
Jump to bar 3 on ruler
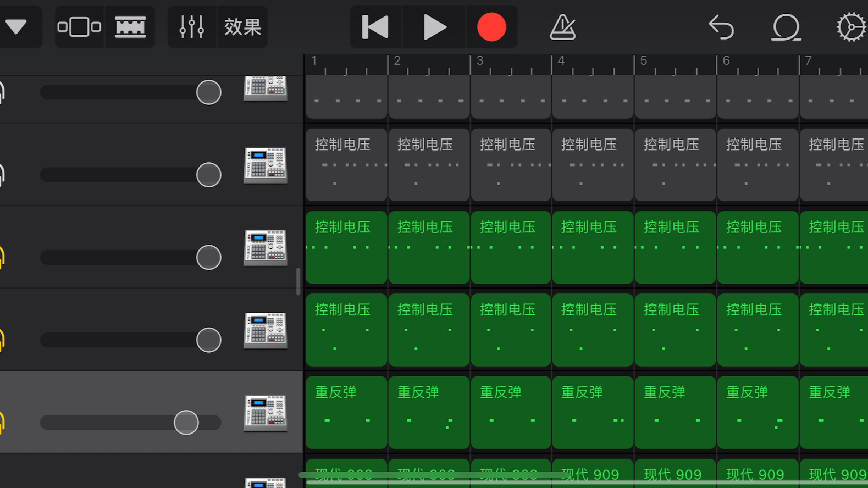[479, 60]
